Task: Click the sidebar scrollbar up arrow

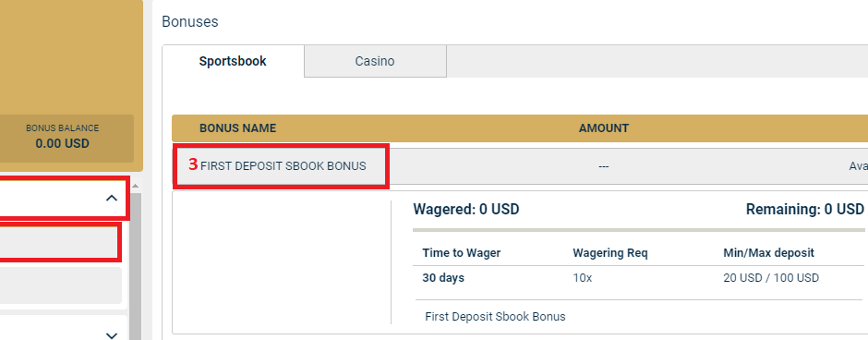Action: [135, 186]
